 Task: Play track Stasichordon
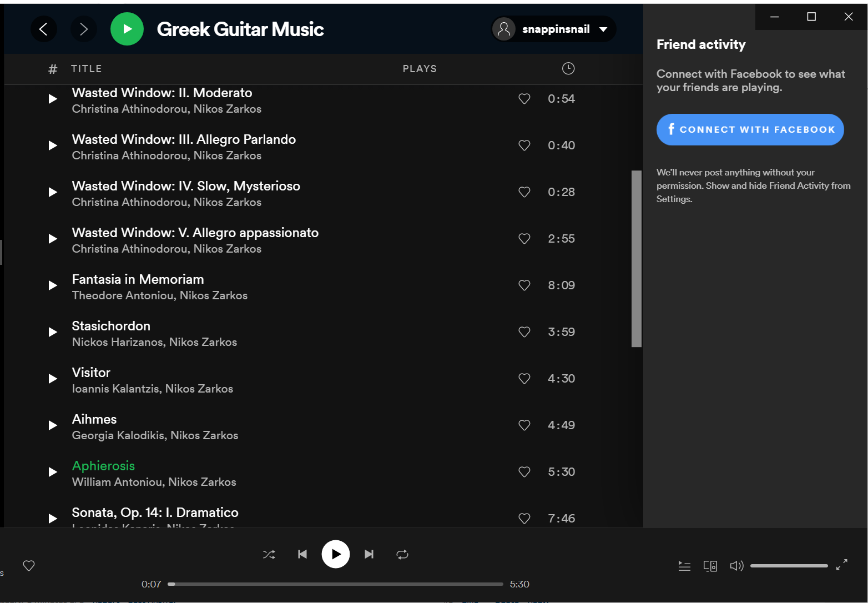(x=53, y=332)
